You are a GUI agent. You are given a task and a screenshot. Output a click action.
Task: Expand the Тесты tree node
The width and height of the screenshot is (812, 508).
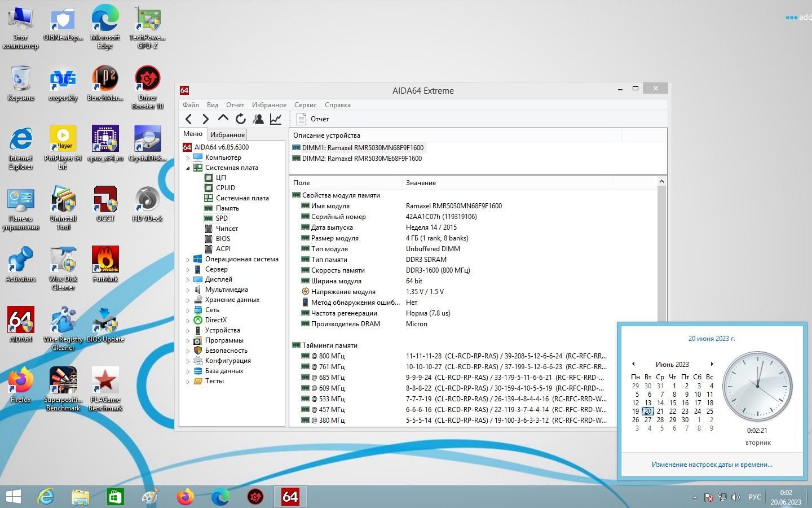pos(188,382)
